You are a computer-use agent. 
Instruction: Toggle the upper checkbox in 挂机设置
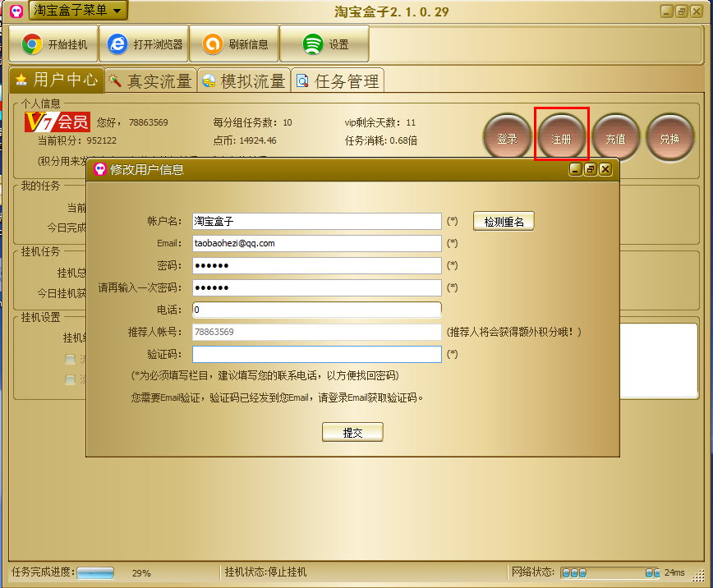coord(70,359)
